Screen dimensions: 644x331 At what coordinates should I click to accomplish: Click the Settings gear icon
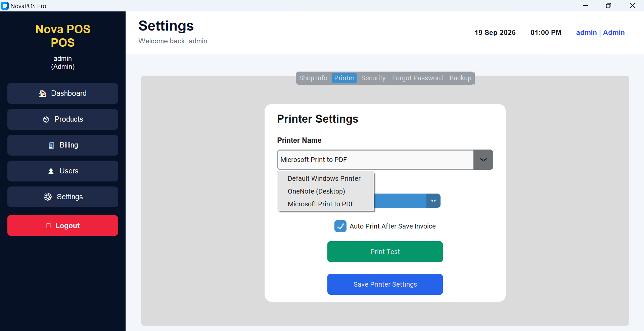point(48,197)
